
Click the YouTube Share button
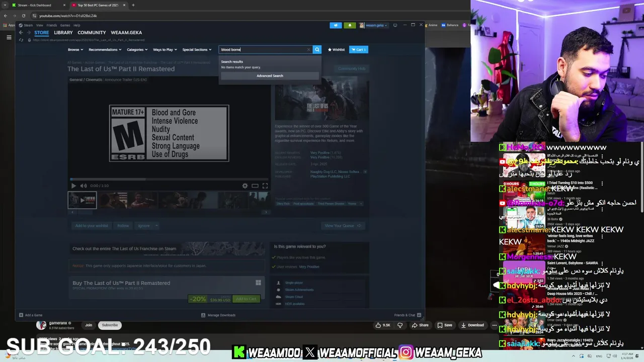tap(420, 325)
